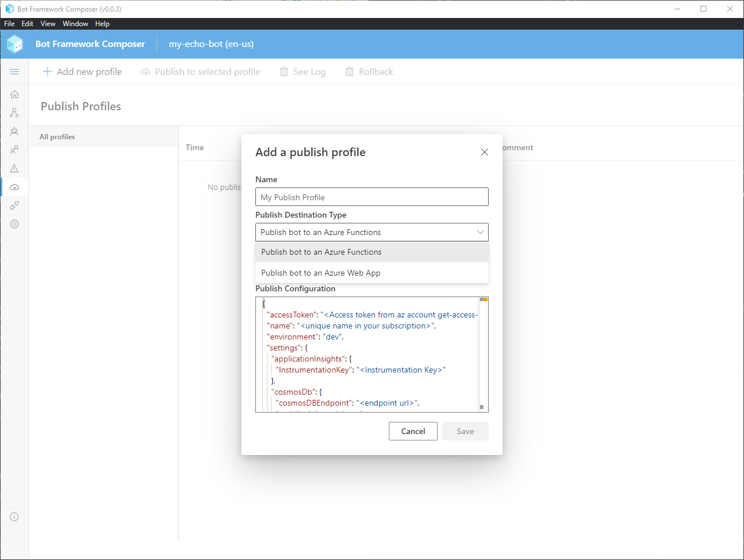The height and width of the screenshot is (560, 744).
Task: Click the Publish Profiles heading
Action: click(81, 106)
